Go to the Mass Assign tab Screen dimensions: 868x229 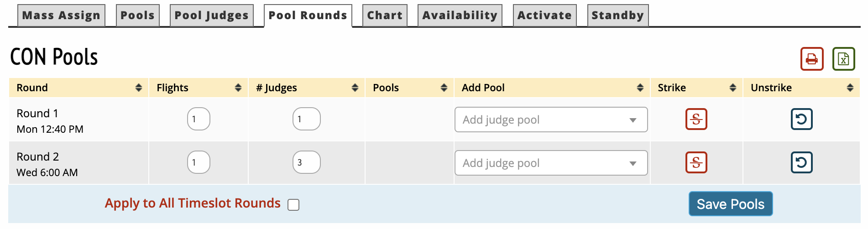coord(61,16)
